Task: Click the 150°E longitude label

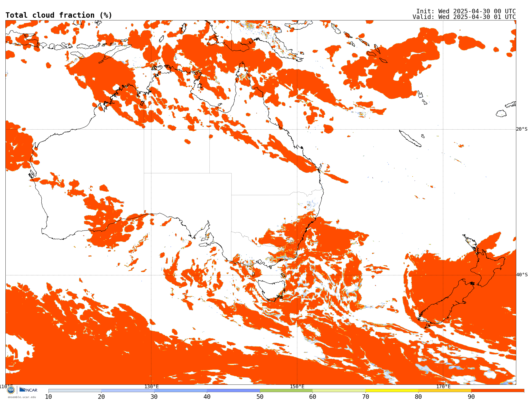Action: (297, 387)
